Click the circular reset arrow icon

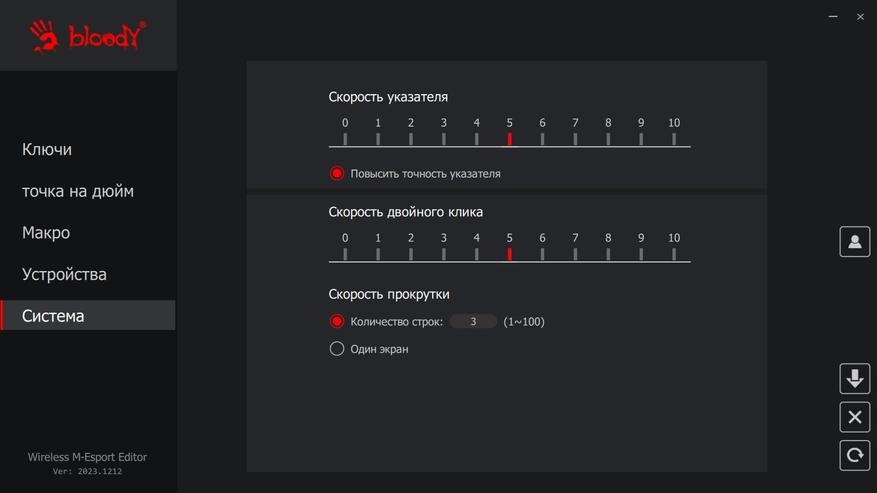click(x=854, y=455)
